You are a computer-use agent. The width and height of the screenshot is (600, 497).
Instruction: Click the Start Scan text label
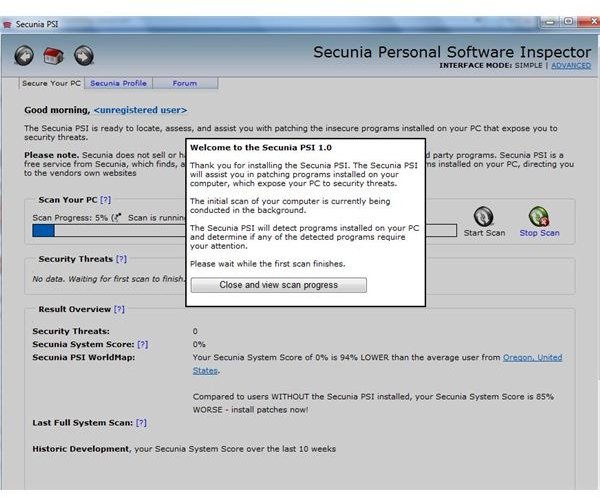tap(484, 233)
